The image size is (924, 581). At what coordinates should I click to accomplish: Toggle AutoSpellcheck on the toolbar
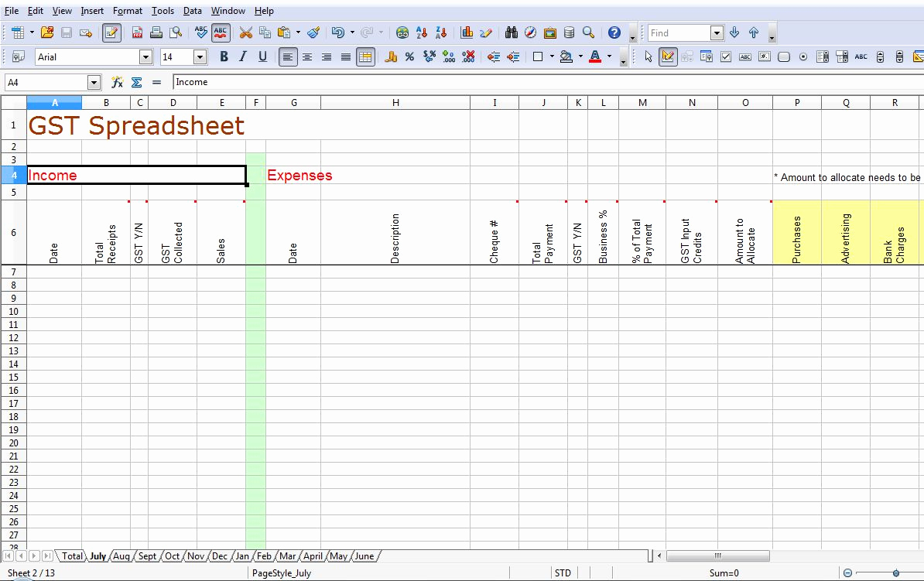coord(221,32)
